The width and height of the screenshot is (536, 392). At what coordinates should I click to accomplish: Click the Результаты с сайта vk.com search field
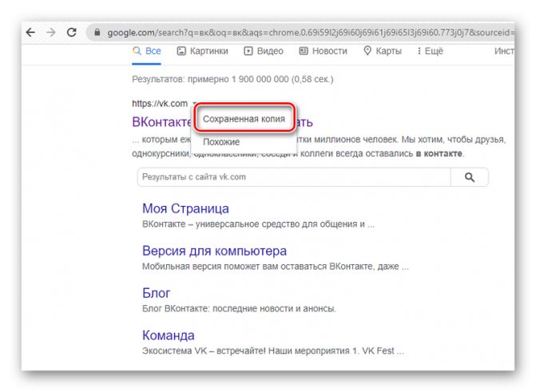pyautogui.click(x=294, y=177)
